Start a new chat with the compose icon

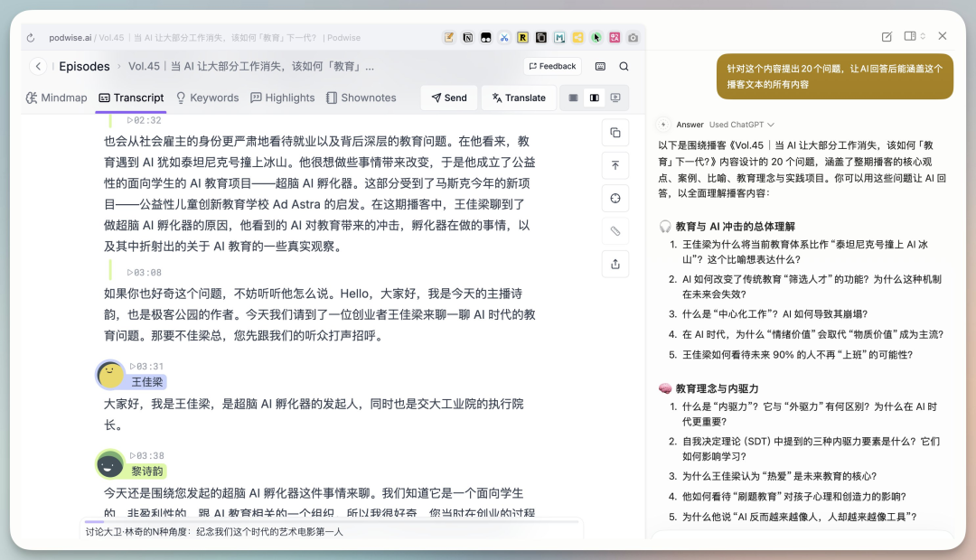pos(887,36)
